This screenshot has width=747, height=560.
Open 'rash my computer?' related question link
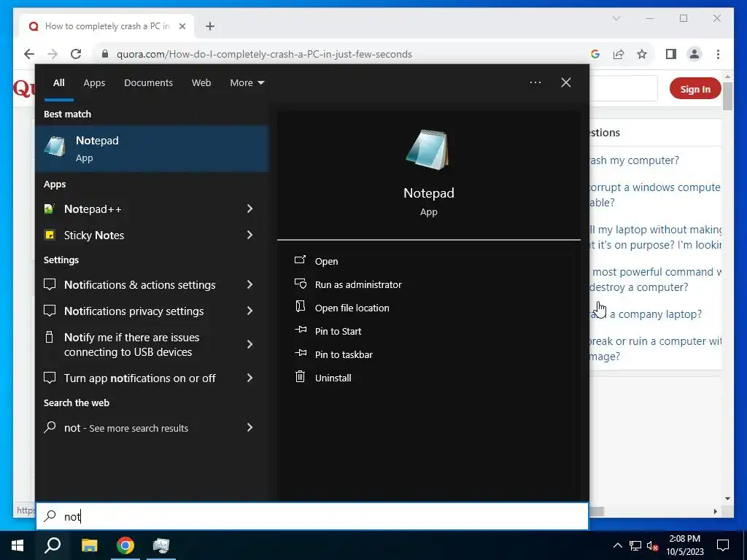pos(635,160)
